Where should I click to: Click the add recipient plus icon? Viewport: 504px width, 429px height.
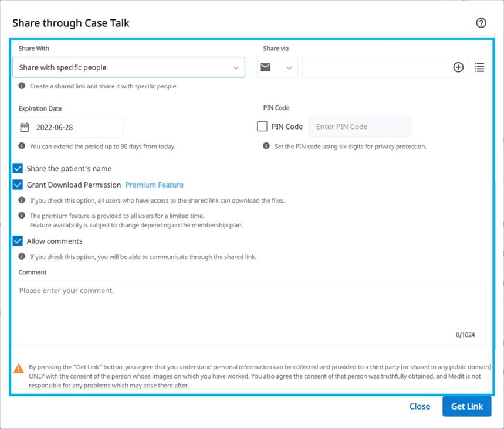tap(458, 67)
